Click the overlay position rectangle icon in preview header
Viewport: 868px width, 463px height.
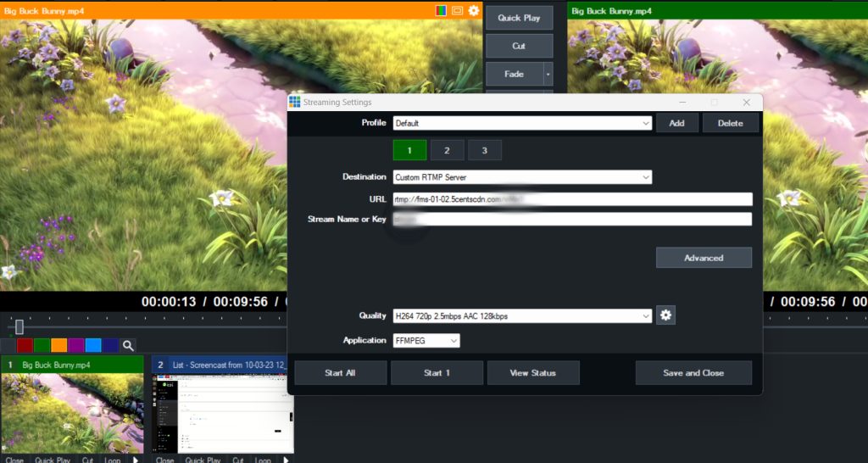tap(457, 10)
